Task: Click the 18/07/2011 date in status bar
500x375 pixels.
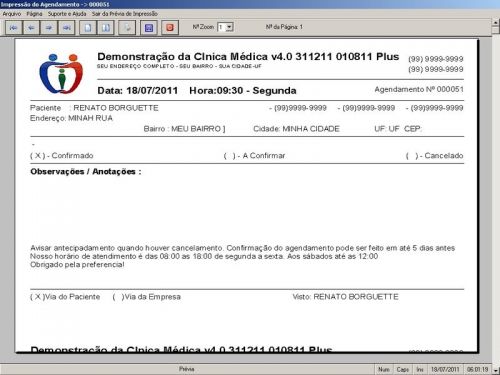Action: pos(445,369)
